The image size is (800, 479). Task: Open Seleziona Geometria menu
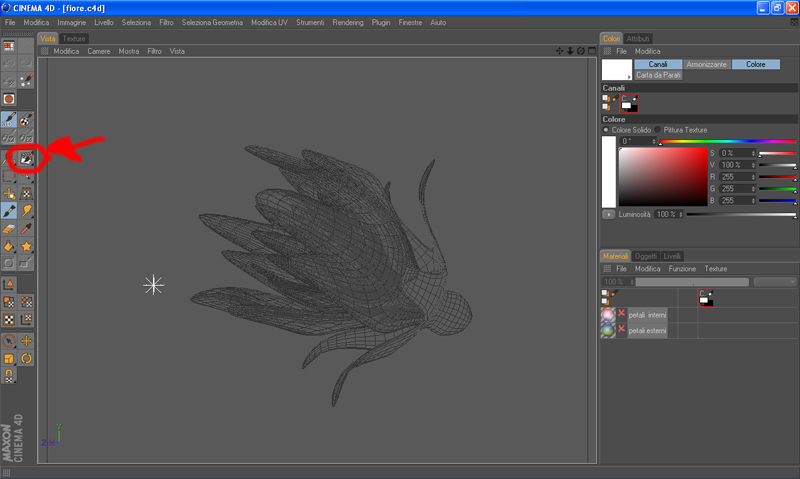pos(212,22)
